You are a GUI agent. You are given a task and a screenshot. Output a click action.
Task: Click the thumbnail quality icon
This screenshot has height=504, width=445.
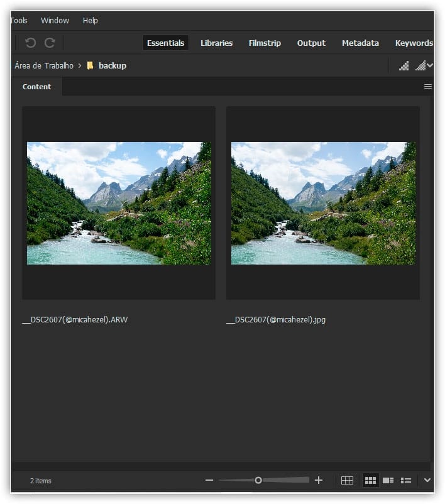tap(404, 65)
